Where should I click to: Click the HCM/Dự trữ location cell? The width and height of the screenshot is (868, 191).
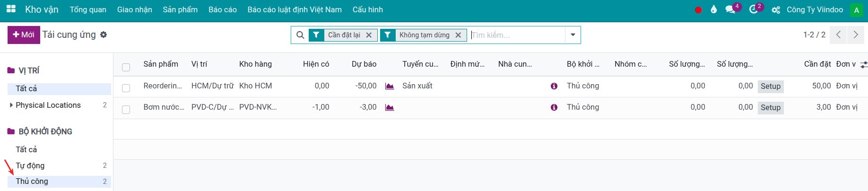click(212, 86)
